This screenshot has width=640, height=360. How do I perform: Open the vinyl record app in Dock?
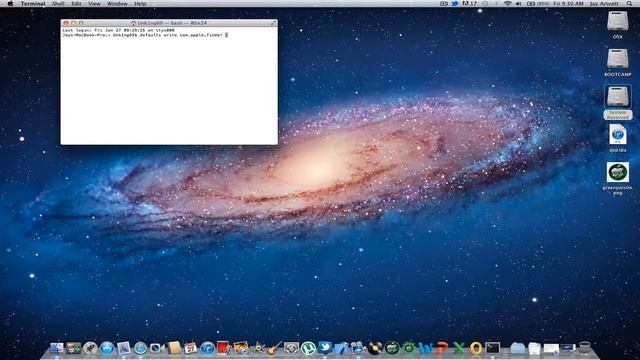(375, 348)
